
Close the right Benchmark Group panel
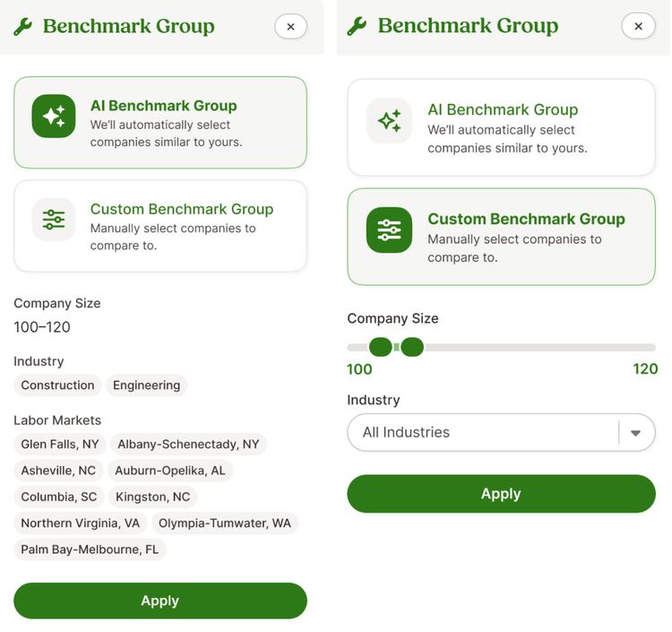pyautogui.click(x=638, y=26)
